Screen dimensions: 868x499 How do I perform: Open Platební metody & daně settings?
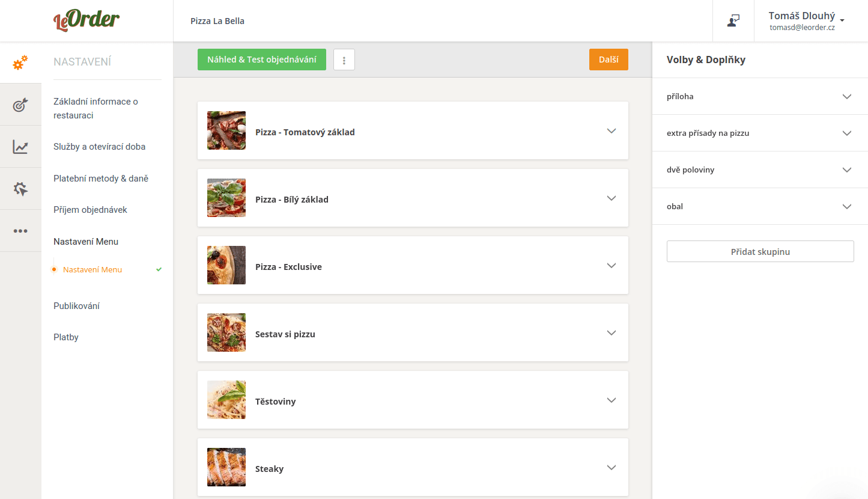click(101, 179)
